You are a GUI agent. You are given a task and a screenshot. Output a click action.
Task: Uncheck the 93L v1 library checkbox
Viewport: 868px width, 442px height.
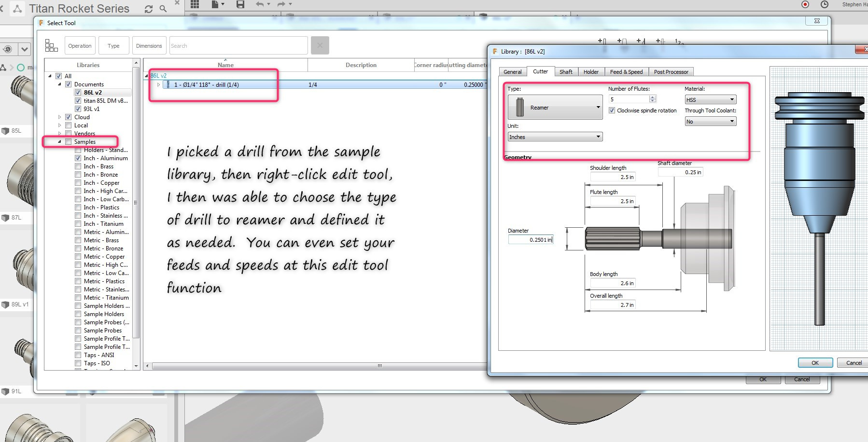78,109
